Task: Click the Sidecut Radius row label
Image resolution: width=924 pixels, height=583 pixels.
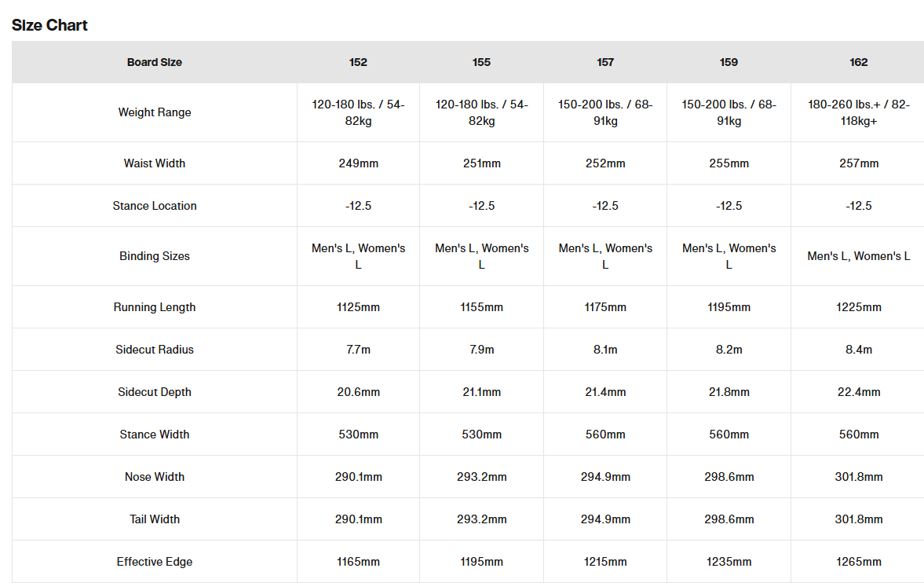Action: 155,350
